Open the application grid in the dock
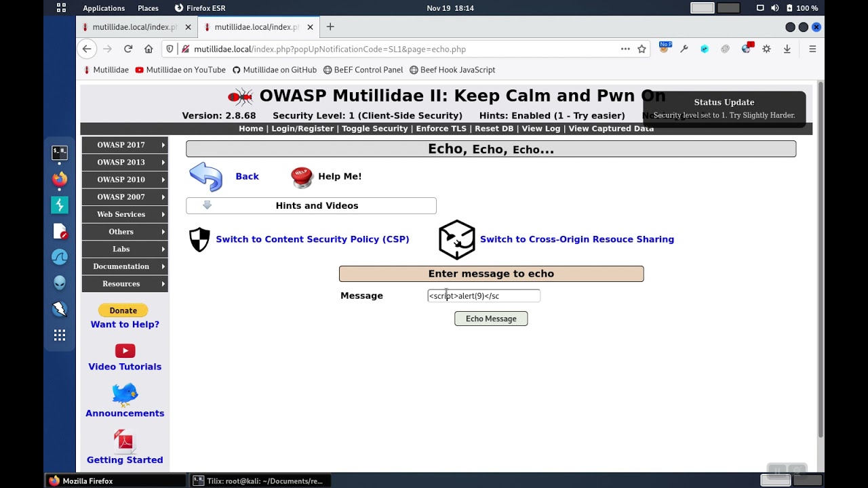Screen dimensions: 868x488 tap(60, 335)
